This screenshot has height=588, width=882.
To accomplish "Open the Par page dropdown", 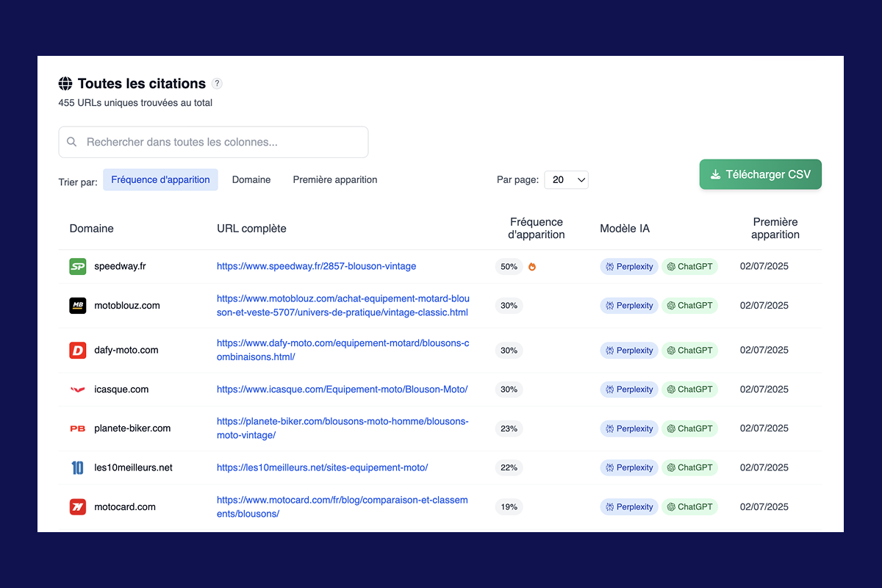I will click(x=566, y=180).
